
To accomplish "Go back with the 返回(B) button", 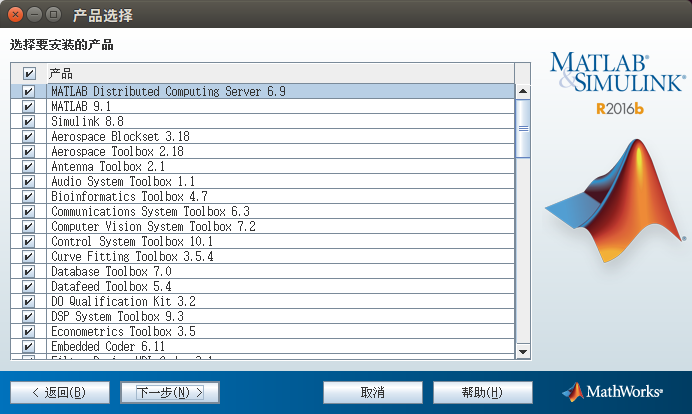I will (x=60, y=392).
